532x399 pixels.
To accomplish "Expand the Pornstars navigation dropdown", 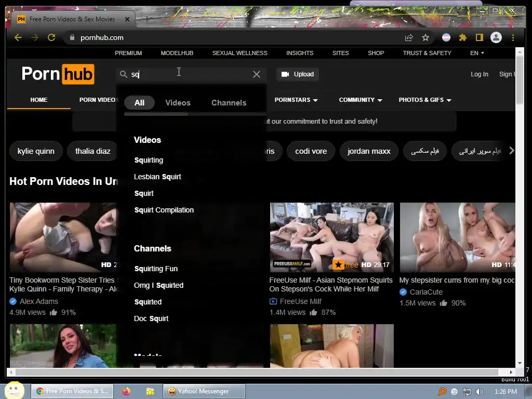I will (x=296, y=100).
